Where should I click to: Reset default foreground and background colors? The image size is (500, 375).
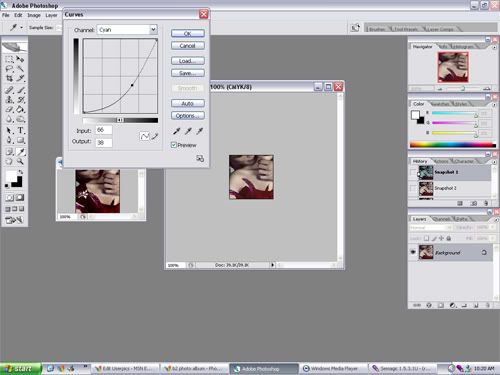(x=7, y=185)
